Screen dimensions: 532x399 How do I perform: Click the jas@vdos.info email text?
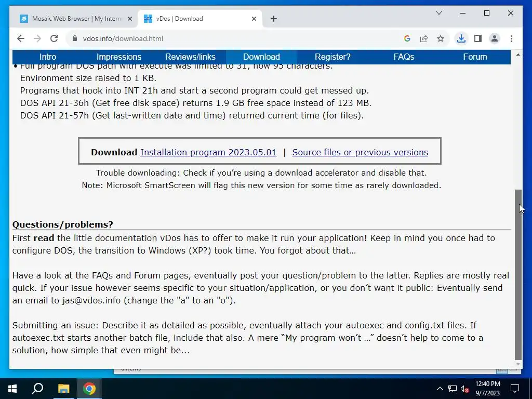tap(91, 300)
